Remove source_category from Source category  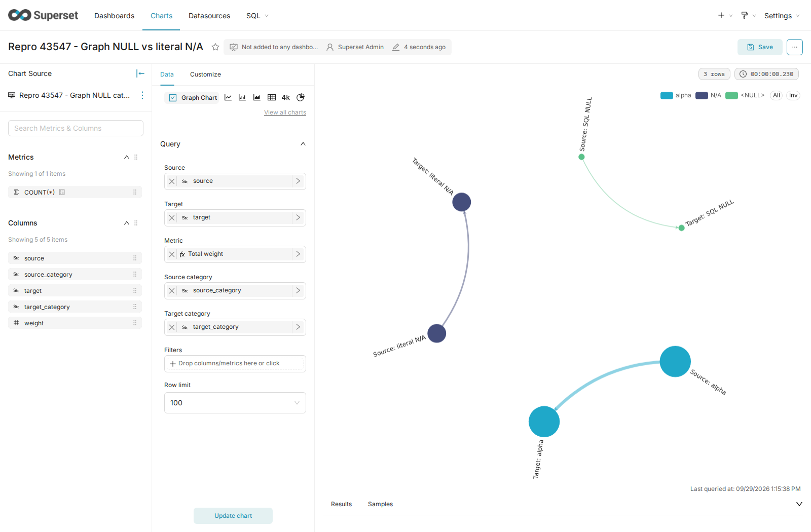172,290
